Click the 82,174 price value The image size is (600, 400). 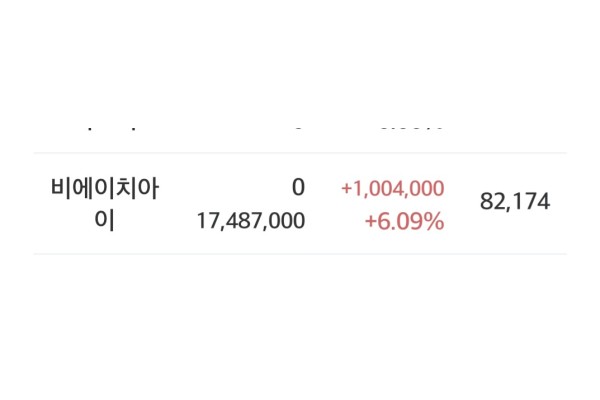click(515, 202)
